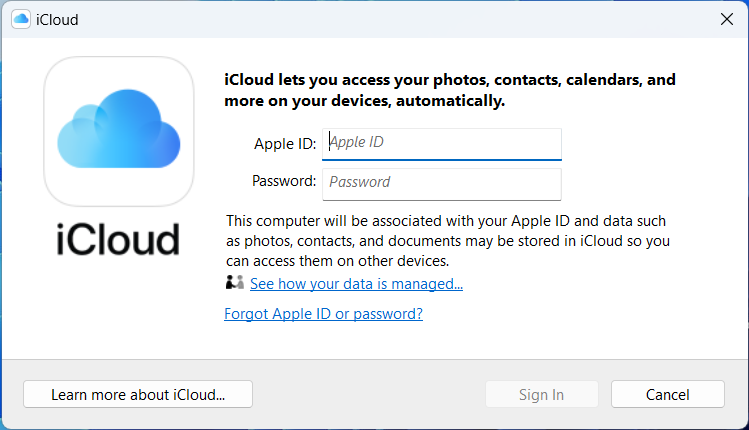The height and width of the screenshot is (430, 749).
Task: Close the iCloud window with X
Action: pyautogui.click(x=727, y=19)
